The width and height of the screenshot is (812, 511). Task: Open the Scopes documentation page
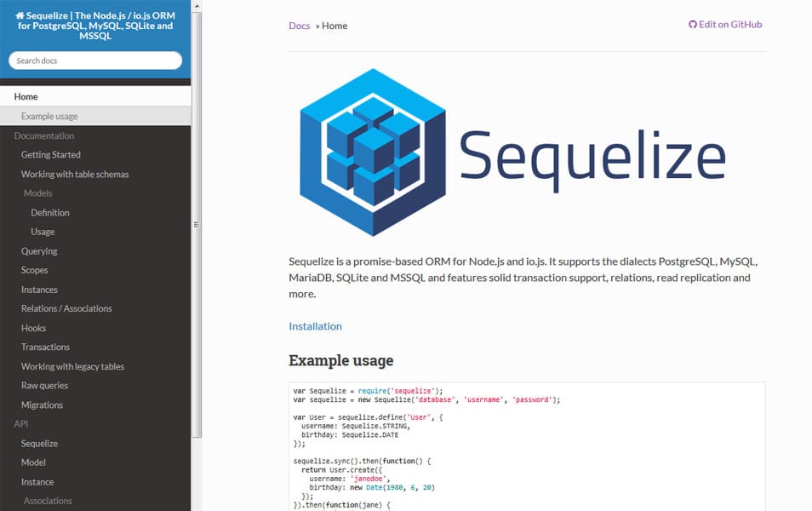[x=34, y=270]
